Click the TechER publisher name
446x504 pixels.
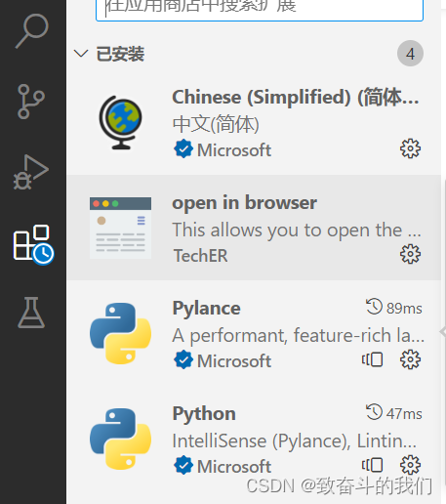(x=200, y=256)
